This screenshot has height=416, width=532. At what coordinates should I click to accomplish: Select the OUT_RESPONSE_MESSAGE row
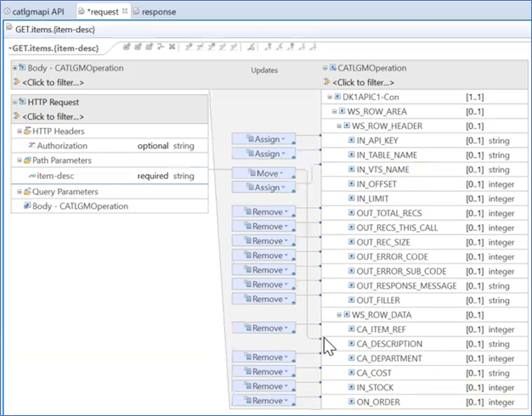(425, 286)
